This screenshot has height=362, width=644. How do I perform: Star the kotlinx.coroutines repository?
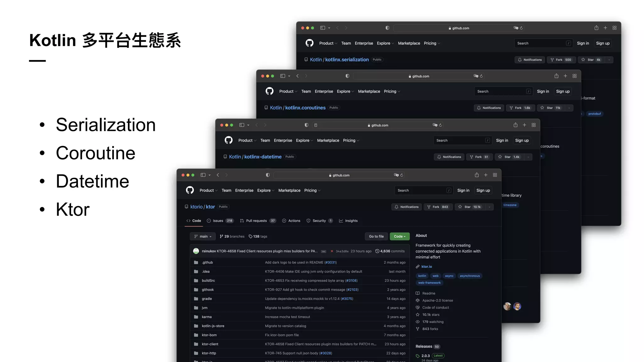click(551, 108)
